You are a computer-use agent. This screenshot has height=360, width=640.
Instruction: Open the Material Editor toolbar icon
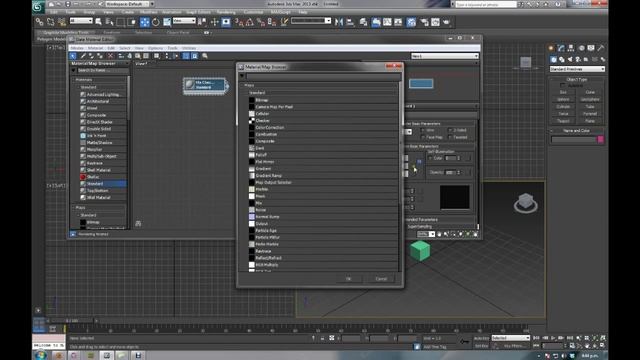[411, 22]
